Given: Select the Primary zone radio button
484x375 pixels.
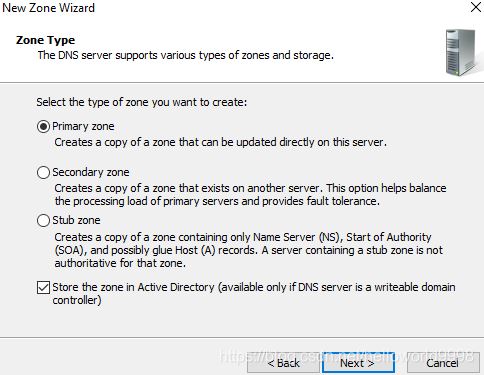Looking at the screenshot, I should pos(43,127).
